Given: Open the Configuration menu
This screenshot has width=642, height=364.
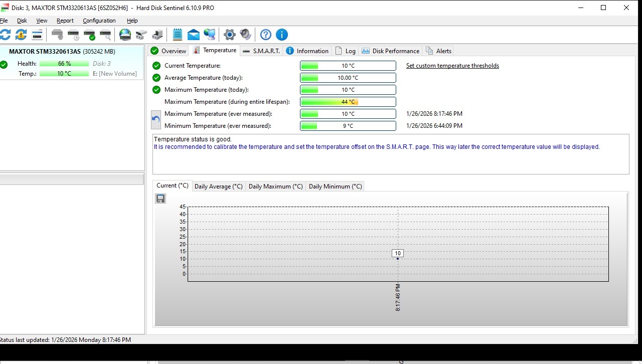Looking at the screenshot, I should tap(99, 21).
